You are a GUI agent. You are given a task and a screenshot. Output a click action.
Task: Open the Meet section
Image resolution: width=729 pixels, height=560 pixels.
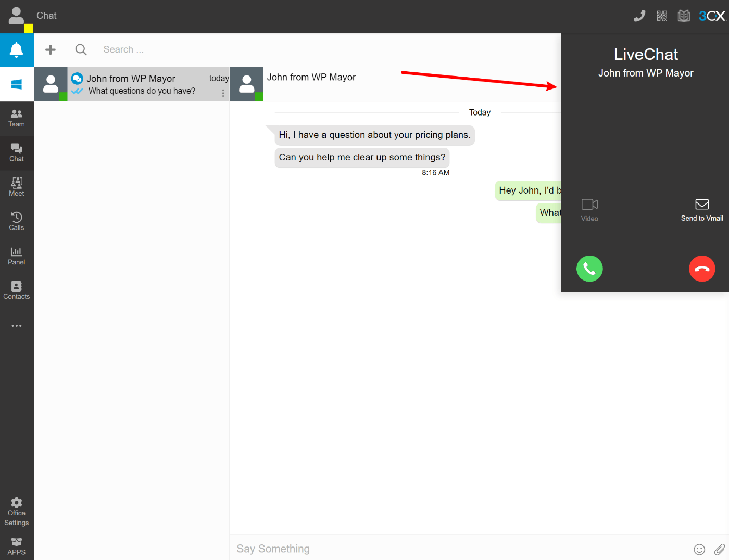click(x=17, y=187)
